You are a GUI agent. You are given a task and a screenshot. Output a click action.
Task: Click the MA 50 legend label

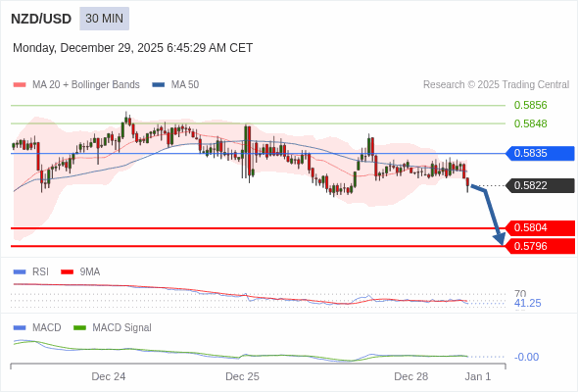(185, 85)
